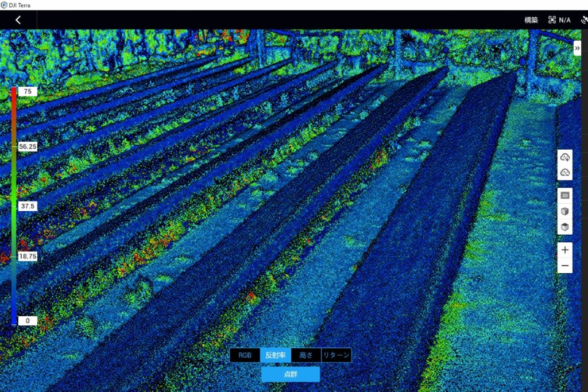This screenshot has width=588, height=392.
Task: Click the zoom out minus button
Action: click(565, 265)
